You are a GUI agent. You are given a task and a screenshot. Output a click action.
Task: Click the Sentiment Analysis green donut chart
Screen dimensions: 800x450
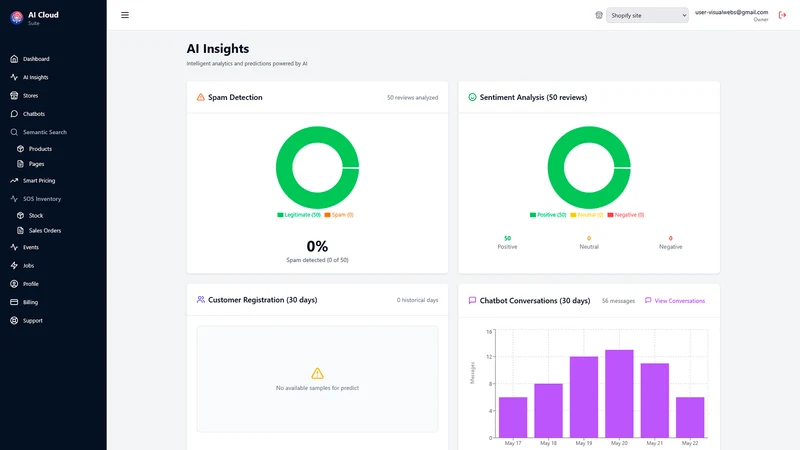click(589, 167)
